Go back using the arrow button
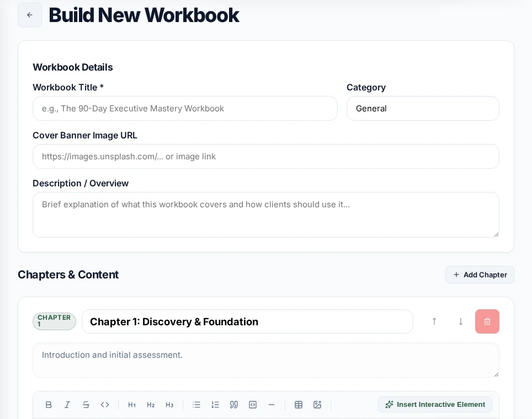The image size is (532, 419). 30,15
